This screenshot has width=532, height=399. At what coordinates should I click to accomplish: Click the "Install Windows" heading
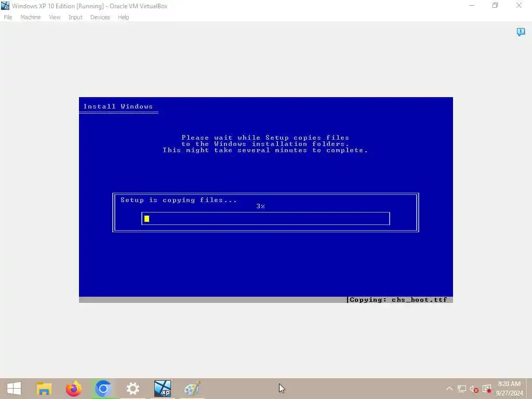point(118,107)
